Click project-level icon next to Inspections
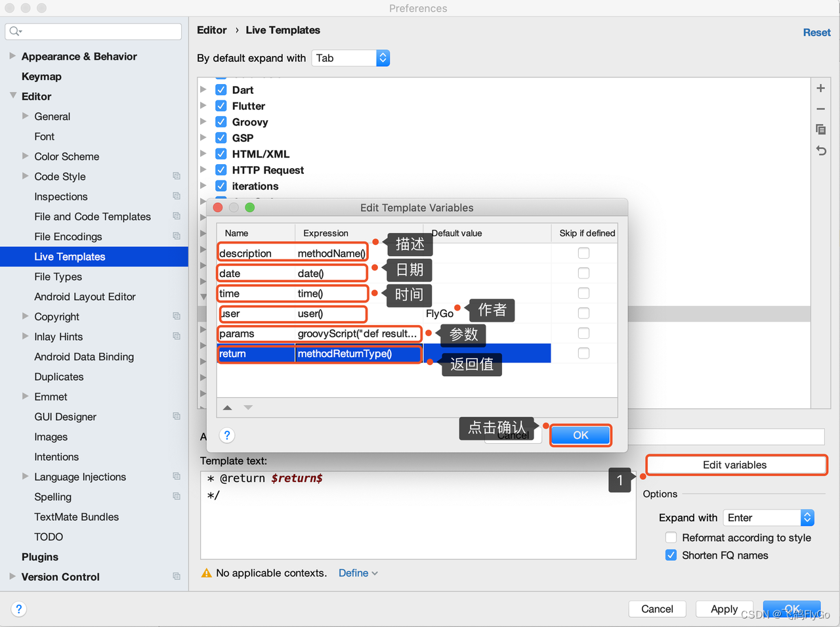 point(177,196)
